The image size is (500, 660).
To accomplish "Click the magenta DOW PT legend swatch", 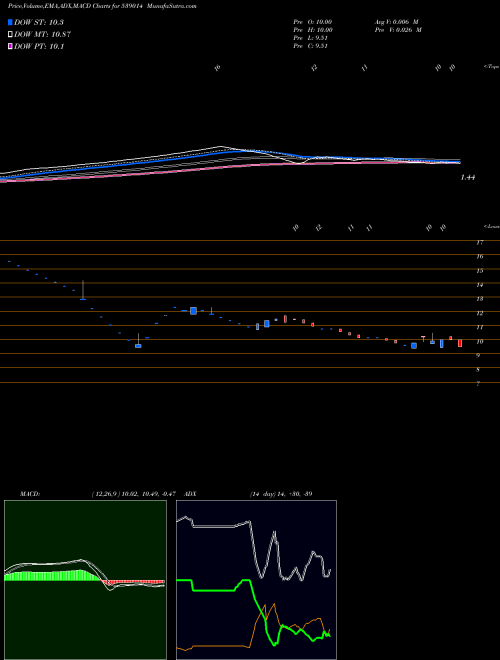I will [x=10, y=47].
